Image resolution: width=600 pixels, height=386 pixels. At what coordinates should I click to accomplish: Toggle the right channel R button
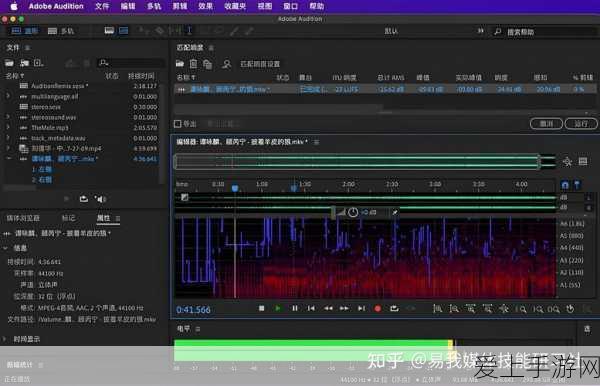click(589, 208)
